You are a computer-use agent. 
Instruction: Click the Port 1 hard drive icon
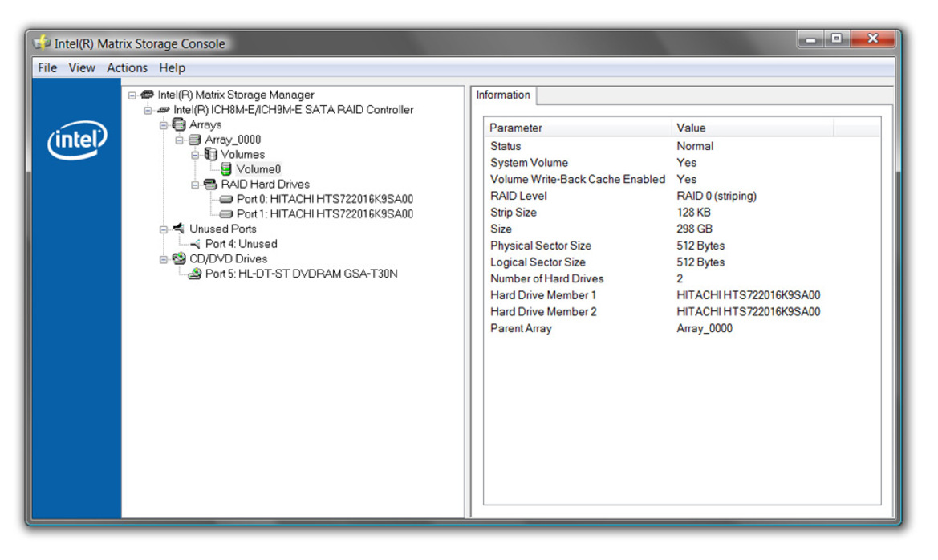(x=225, y=213)
